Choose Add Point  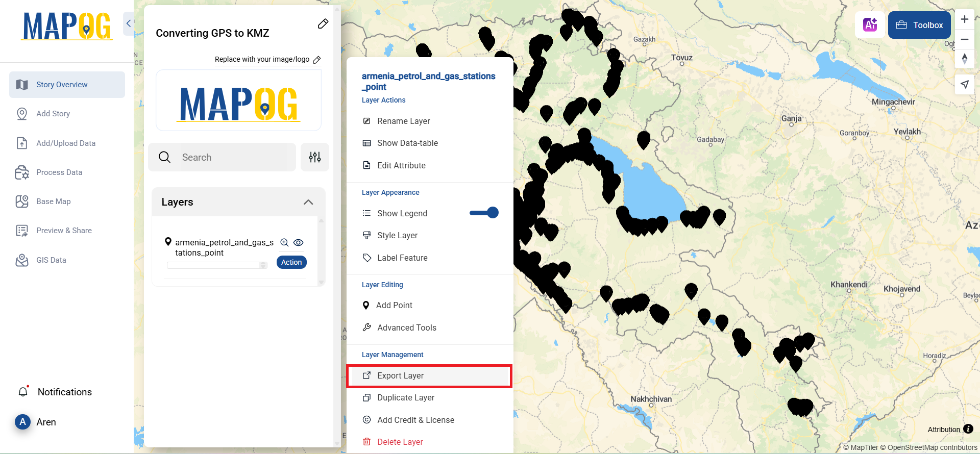(x=394, y=305)
